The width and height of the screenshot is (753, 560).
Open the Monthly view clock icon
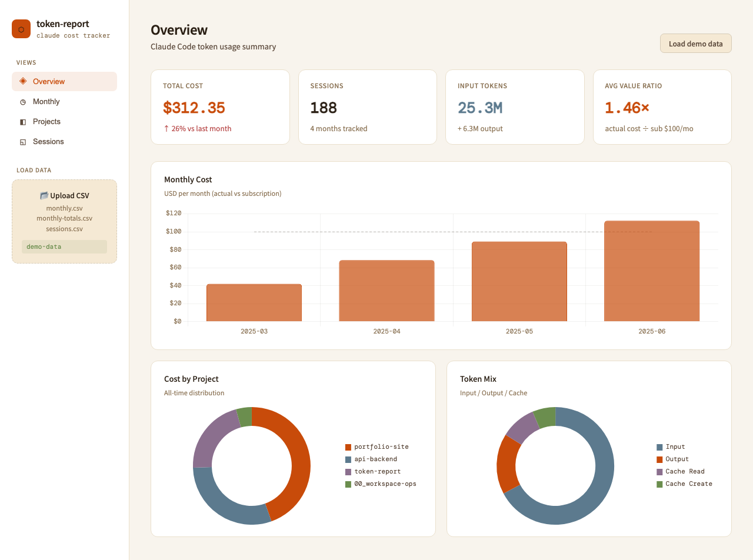[23, 102]
